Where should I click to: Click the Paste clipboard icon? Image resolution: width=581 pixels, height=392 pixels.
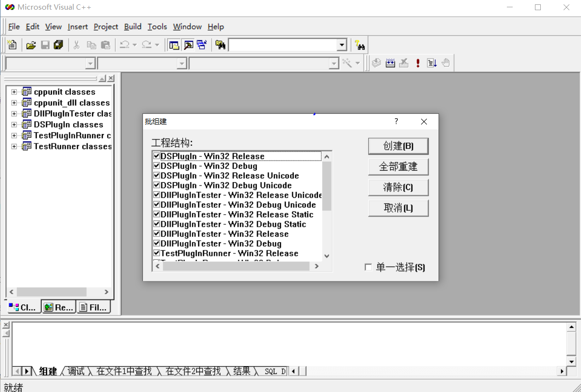(x=106, y=45)
